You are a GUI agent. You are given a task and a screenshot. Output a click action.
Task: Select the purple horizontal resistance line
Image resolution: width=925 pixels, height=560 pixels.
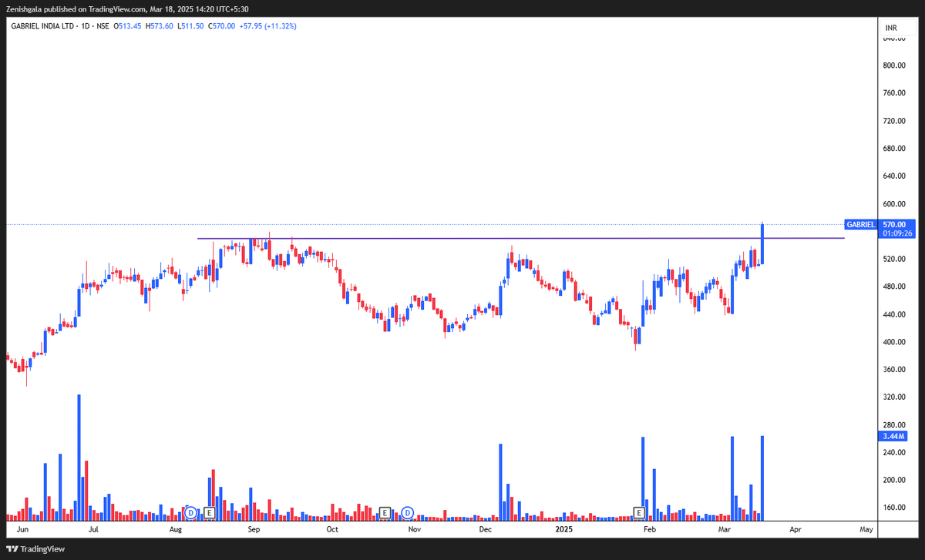point(520,238)
